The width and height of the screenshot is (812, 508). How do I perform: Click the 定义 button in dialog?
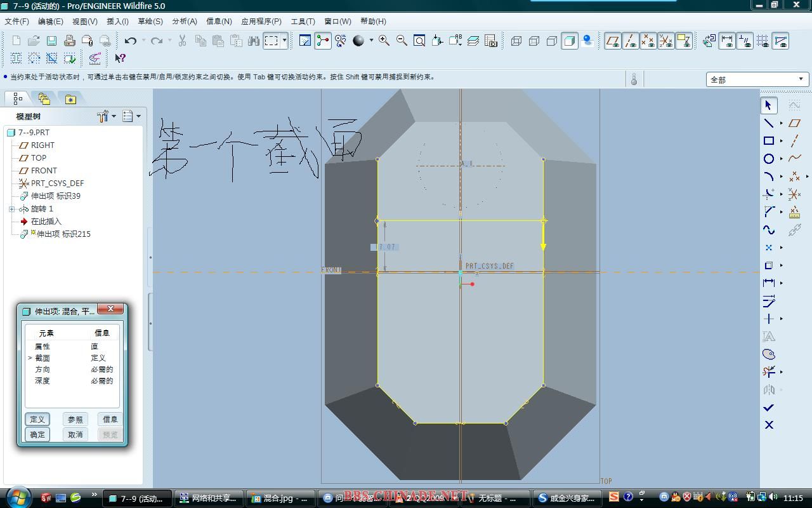click(x=37, y=419)
